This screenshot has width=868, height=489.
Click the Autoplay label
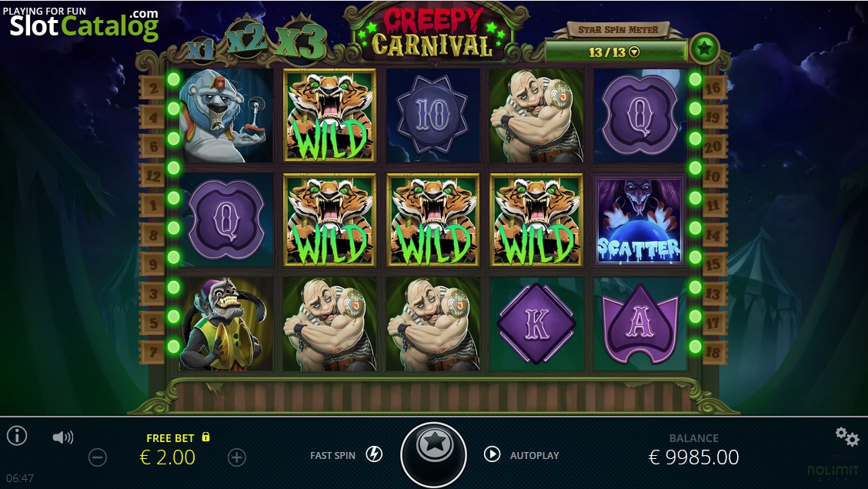click(x=534, y=455)
